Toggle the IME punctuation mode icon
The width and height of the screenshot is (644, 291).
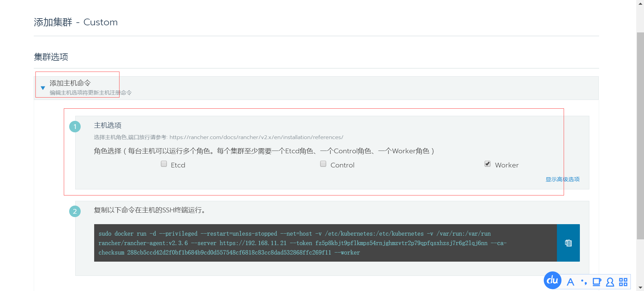(x=584, y=282)
